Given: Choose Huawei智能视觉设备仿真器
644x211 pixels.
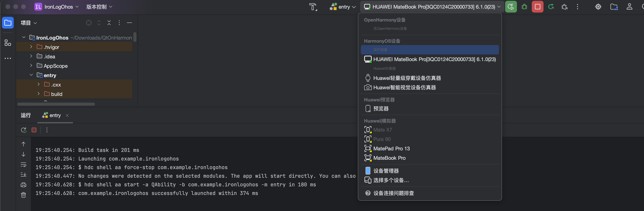Looking at the screenshot, I should click(430, 87).
